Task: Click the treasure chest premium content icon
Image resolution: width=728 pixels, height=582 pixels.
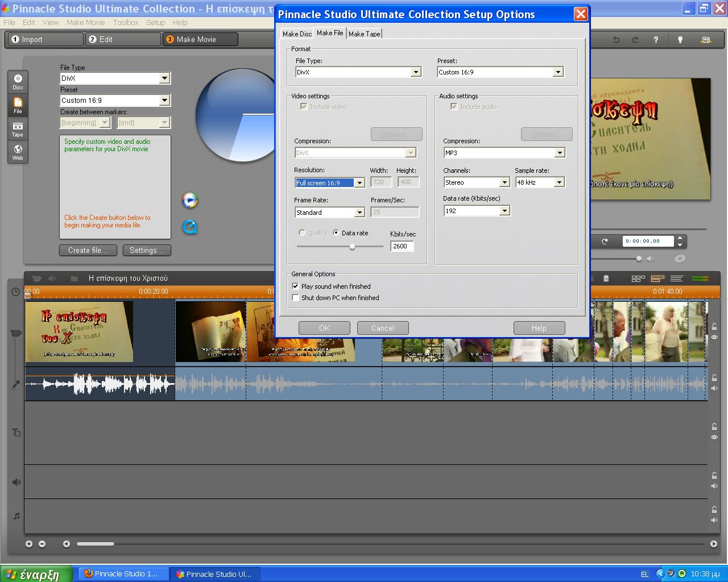Action: (706, 40)
